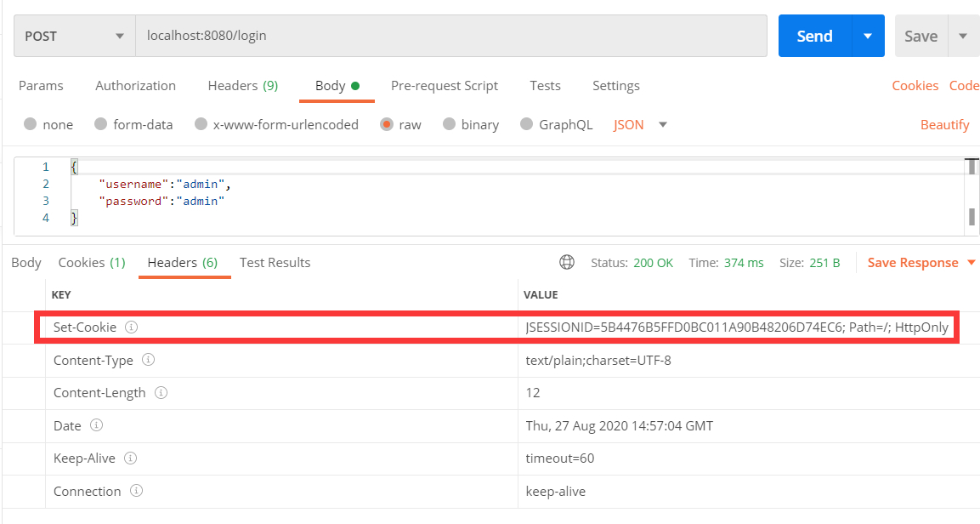Image resolution: width=980 pixels, height=524 pixels.
Task: Choose x-www-form-urlencoded body type
Action: coord(201,124)
